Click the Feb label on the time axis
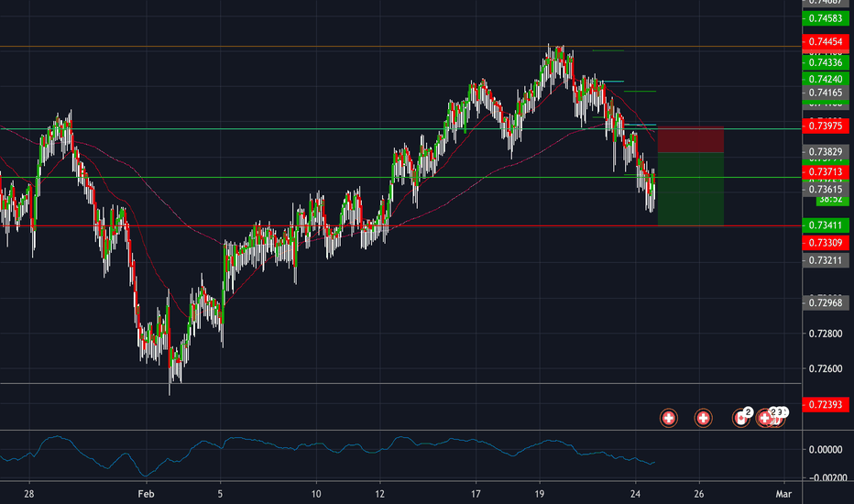 click(146, 494)
